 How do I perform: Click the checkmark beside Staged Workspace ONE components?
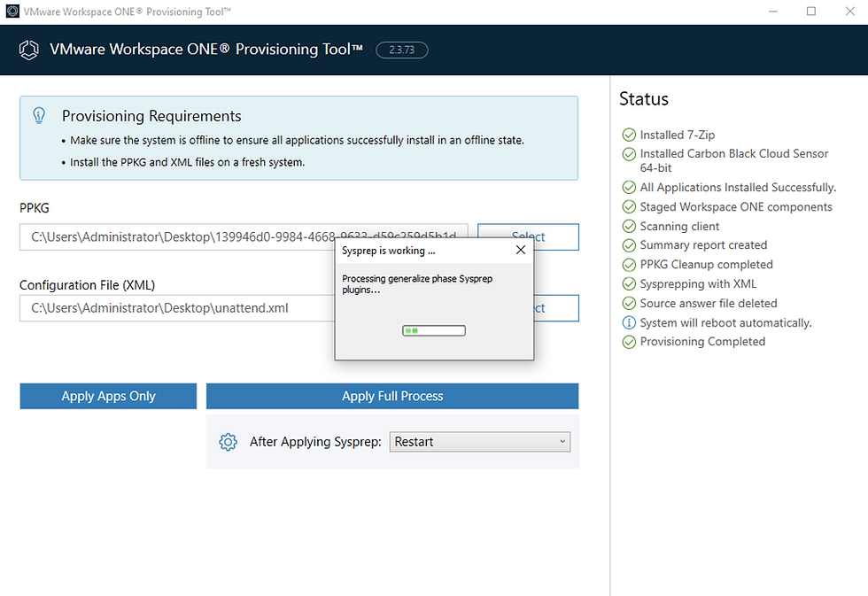pyautogui.click(x=629, y=206)
